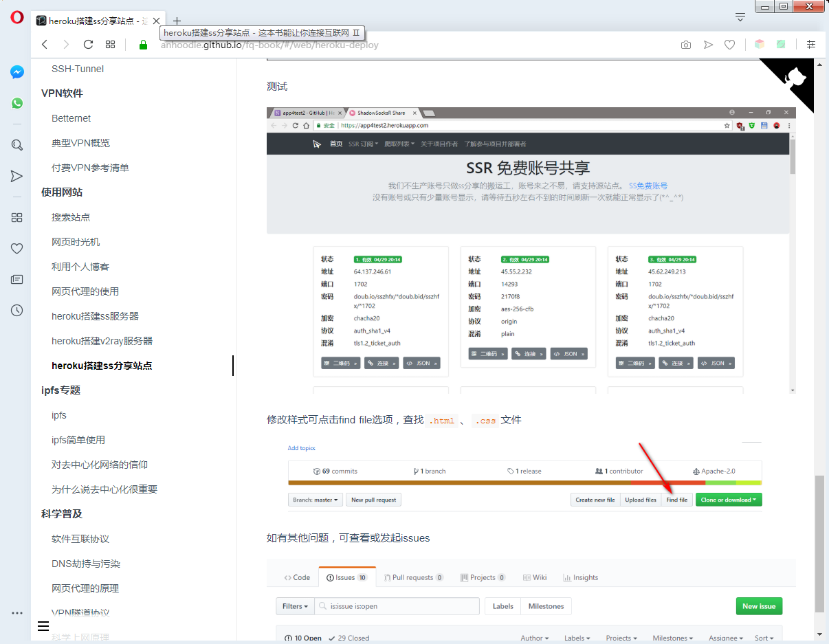This screenshot has width=829, height=644.
Task: Click the 科学普及 section heading
Action: tap(62, 514)
